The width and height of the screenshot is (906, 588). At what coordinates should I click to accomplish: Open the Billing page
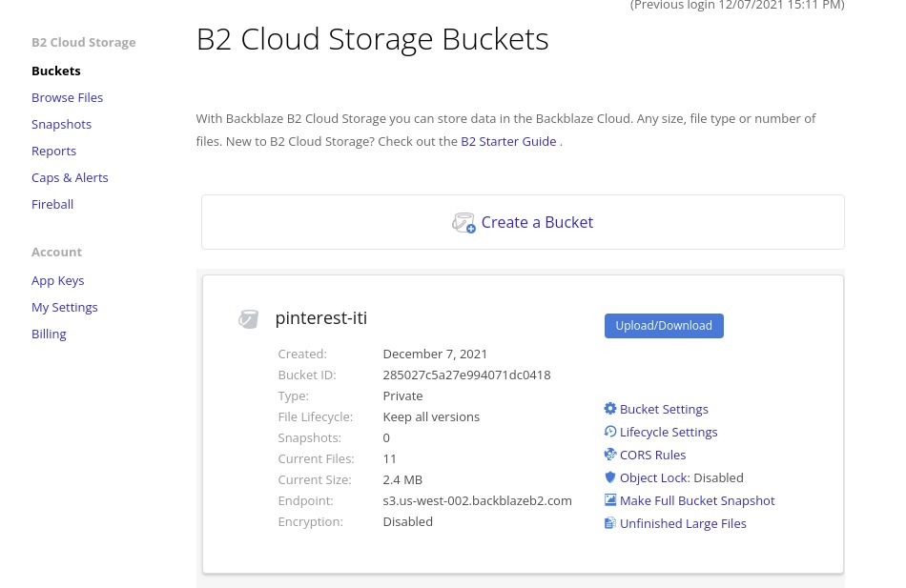tap(49, 334)
